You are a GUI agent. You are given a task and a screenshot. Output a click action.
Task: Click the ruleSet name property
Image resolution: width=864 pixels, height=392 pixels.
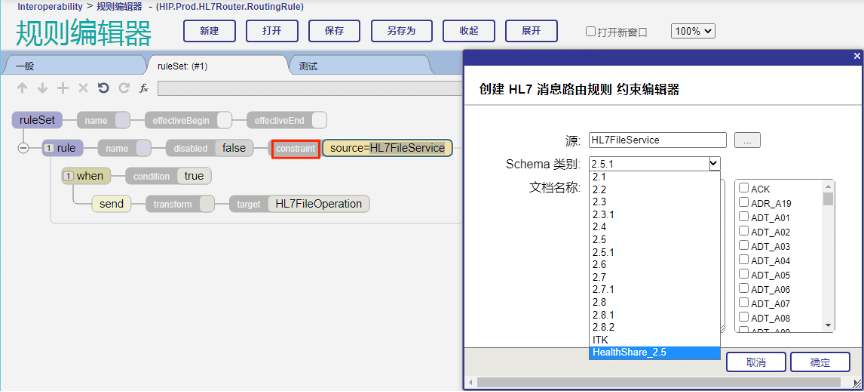(x=104, y=120)
